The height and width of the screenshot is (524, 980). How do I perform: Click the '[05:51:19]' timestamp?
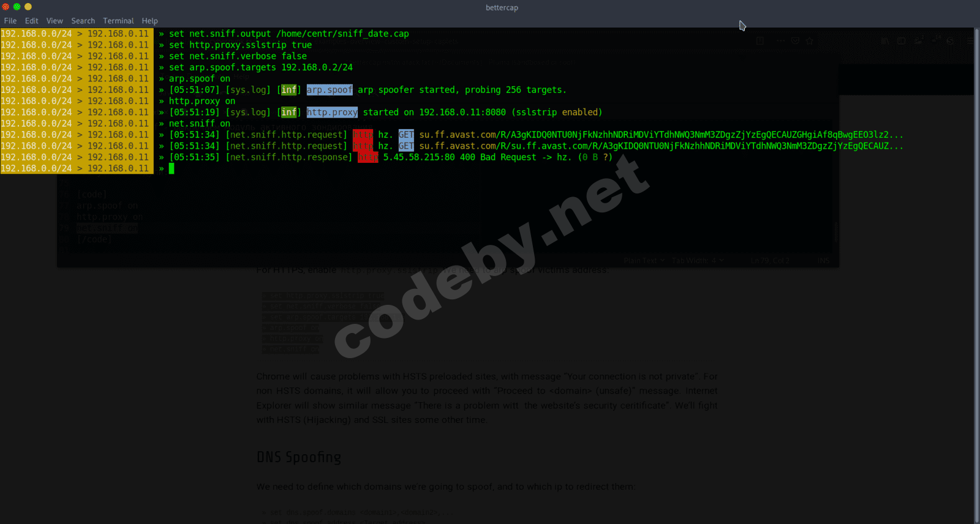pyautogui.click(x=194, y=112)
